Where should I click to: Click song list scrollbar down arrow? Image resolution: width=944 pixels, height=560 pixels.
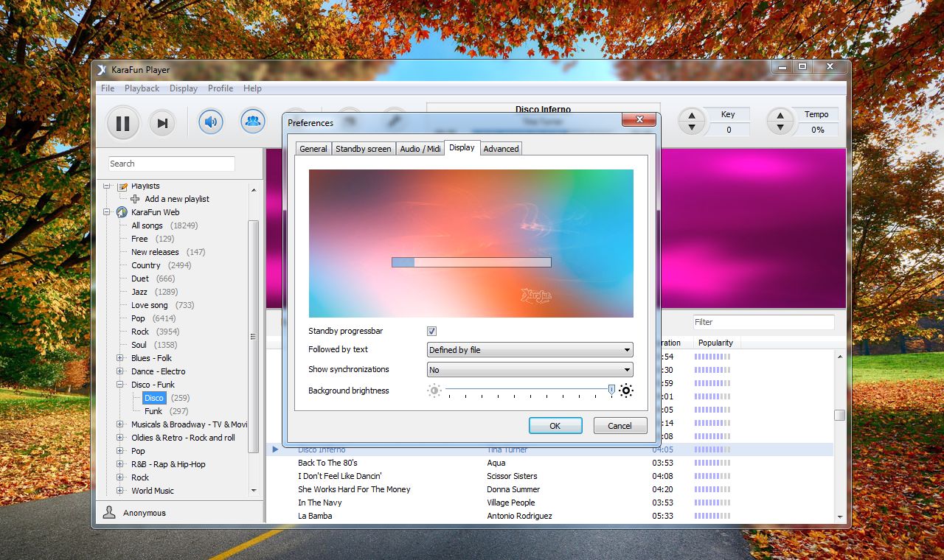click(839, 517)
